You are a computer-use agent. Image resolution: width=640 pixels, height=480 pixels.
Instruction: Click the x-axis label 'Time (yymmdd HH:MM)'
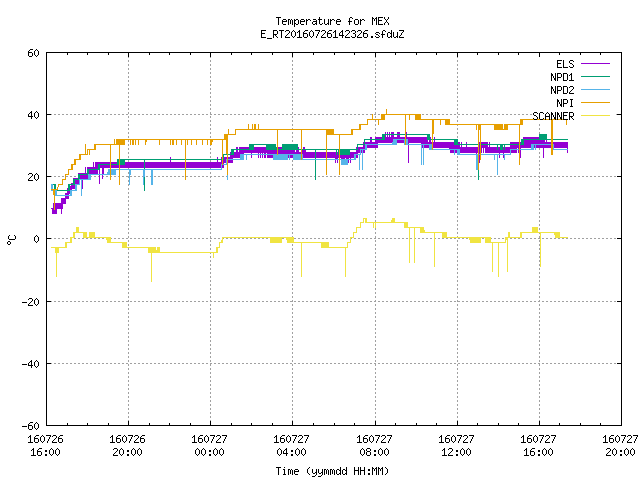coord(332,471)
